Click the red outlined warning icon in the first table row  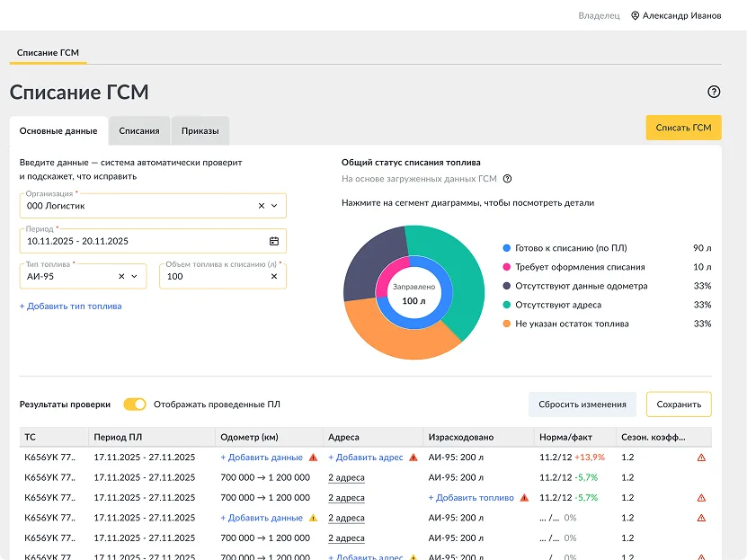(701, 458)
